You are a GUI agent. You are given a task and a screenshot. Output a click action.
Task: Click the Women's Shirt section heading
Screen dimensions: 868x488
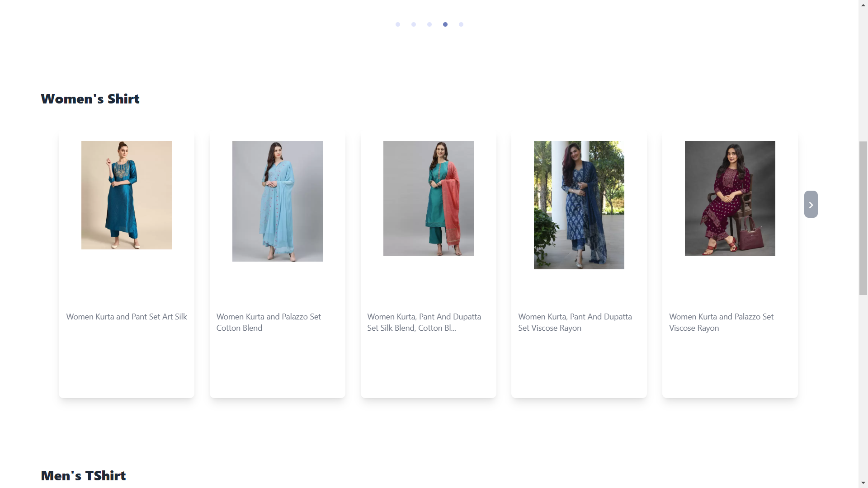click(x=90, y=99)
